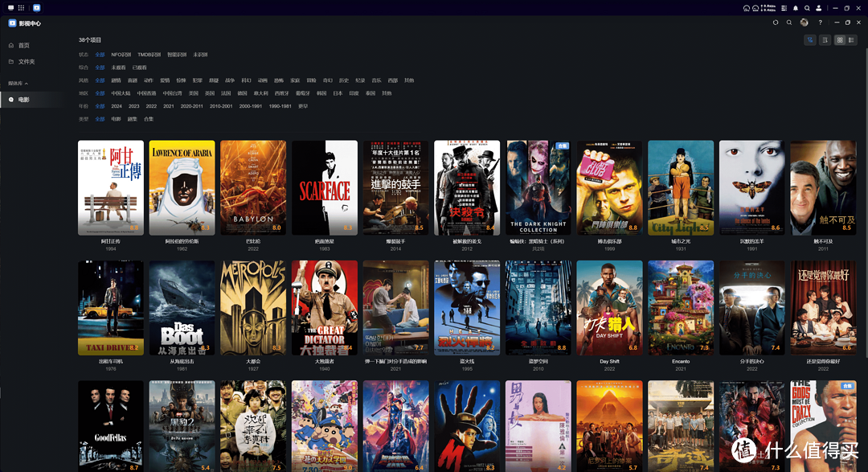Image resolution: width=868 pixels, height=472 pixels.
Task: Filter region by 意大利
Action: (260, 93)
